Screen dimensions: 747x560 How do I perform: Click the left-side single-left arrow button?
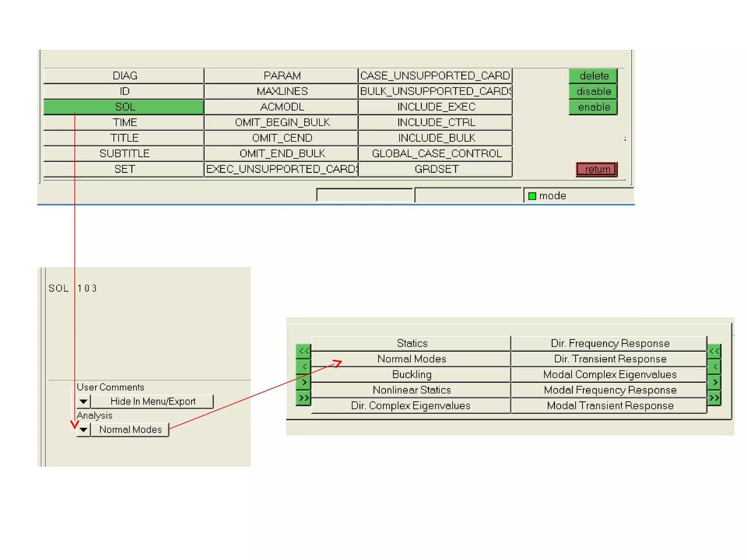(x=303, y=367)
